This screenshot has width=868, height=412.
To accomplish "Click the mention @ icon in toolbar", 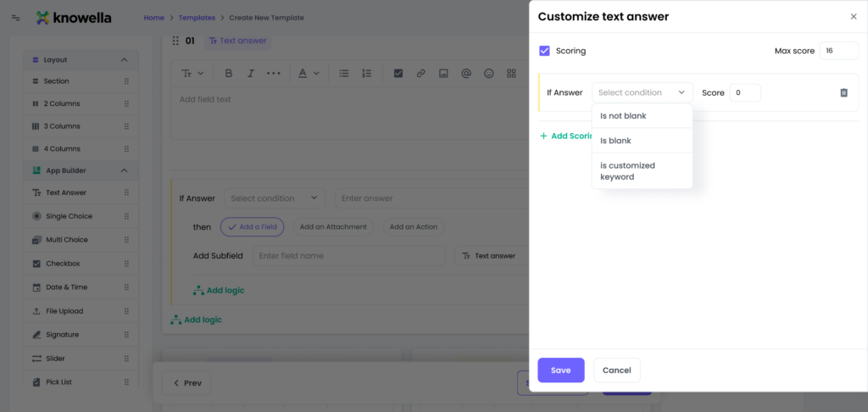I will click(x=465, y=74).
